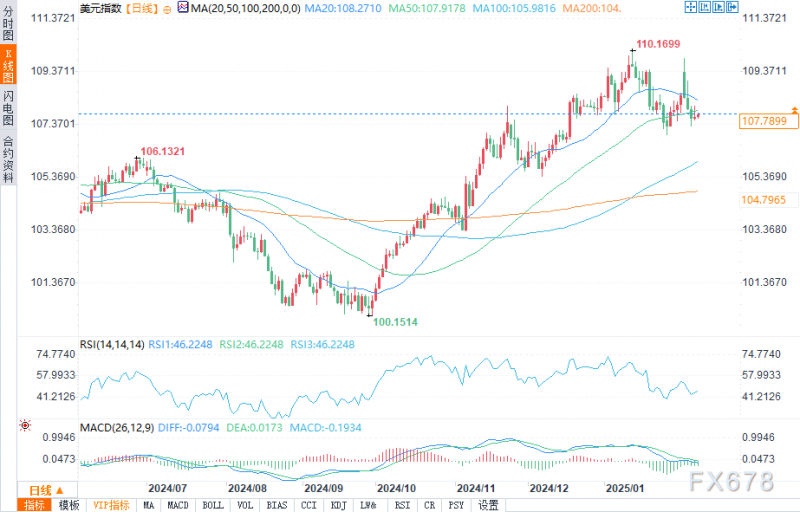Click the 2024/10 date marker on timeline

point(396,488)
